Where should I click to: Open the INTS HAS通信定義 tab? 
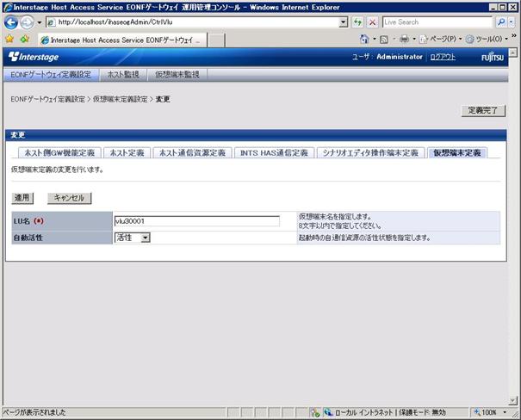coord(274,152)
